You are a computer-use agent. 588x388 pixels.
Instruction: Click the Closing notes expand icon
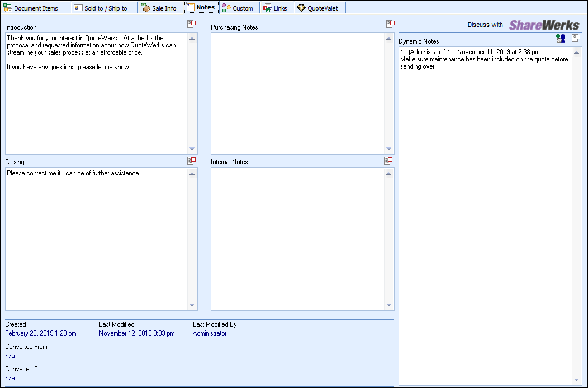click(191, 161)
